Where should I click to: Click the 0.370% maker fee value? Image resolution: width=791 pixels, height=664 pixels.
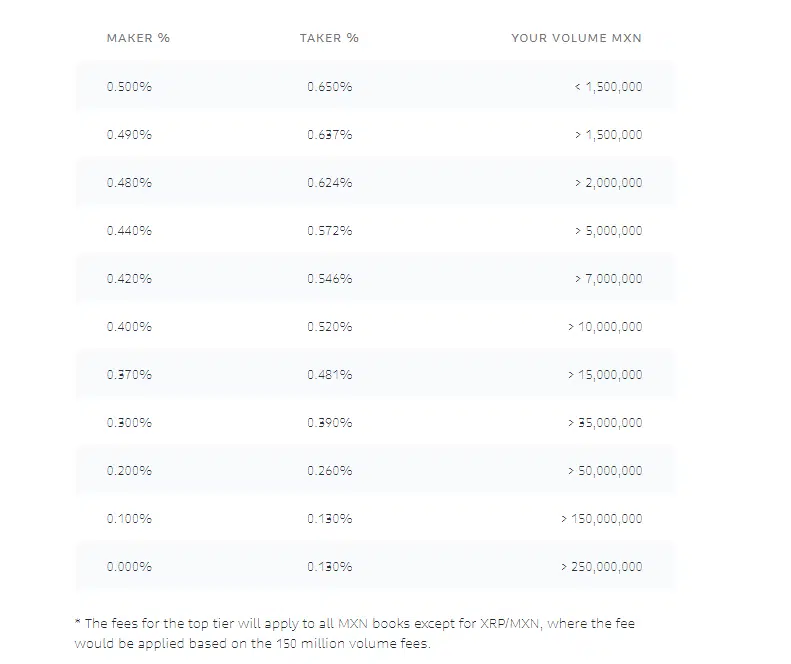(x=129, y=375)
